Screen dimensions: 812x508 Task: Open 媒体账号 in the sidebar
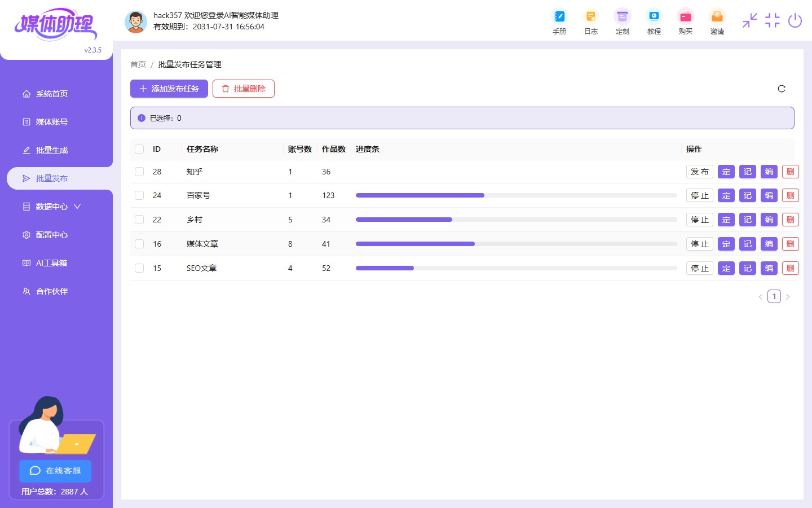tap(52, 122)
